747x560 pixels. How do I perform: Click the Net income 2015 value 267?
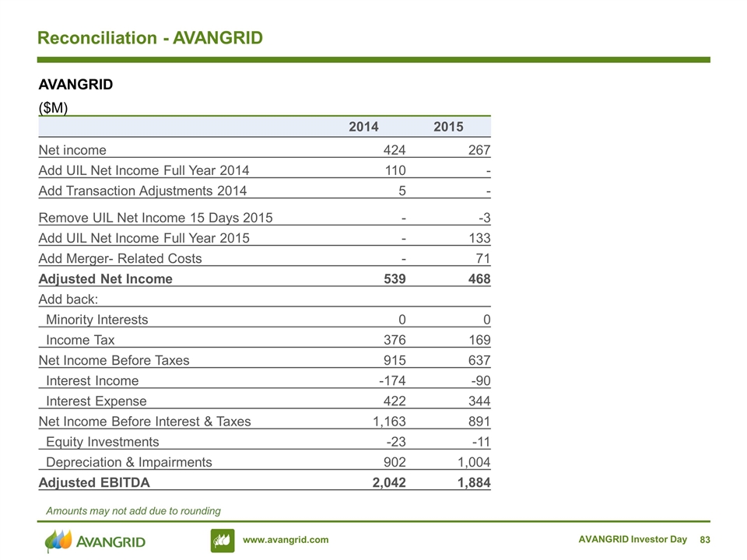click(479, 150)
